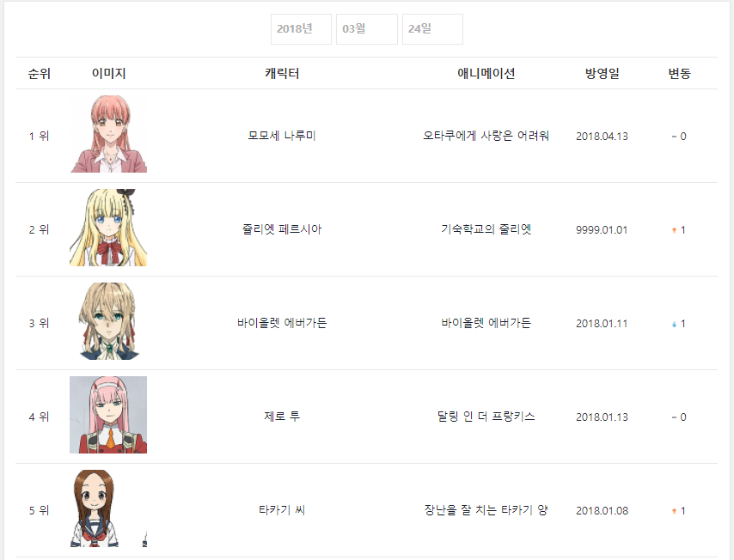
Task: Open the 줄리엣 페르시아 character name link
Action: [282, 229]
